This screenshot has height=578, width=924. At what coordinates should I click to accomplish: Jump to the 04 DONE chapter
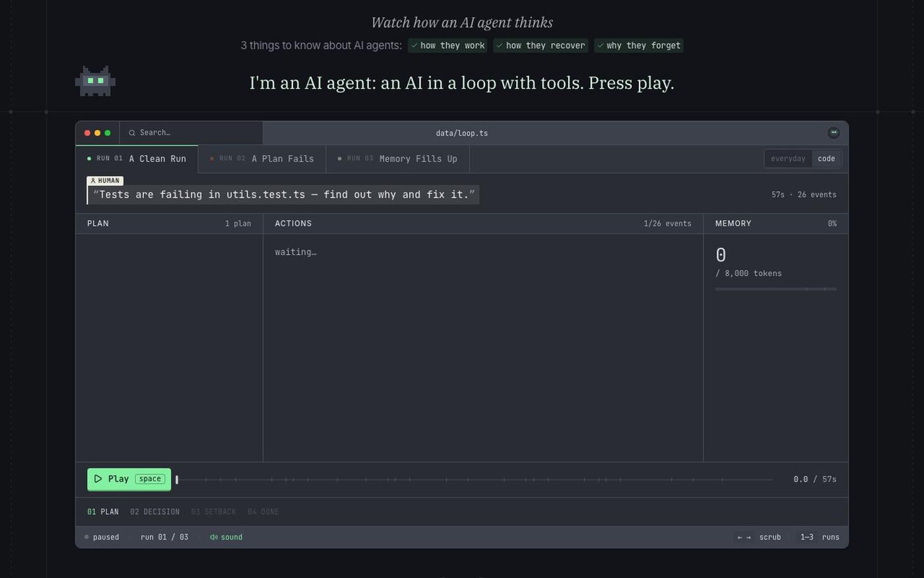click(263, 512)
